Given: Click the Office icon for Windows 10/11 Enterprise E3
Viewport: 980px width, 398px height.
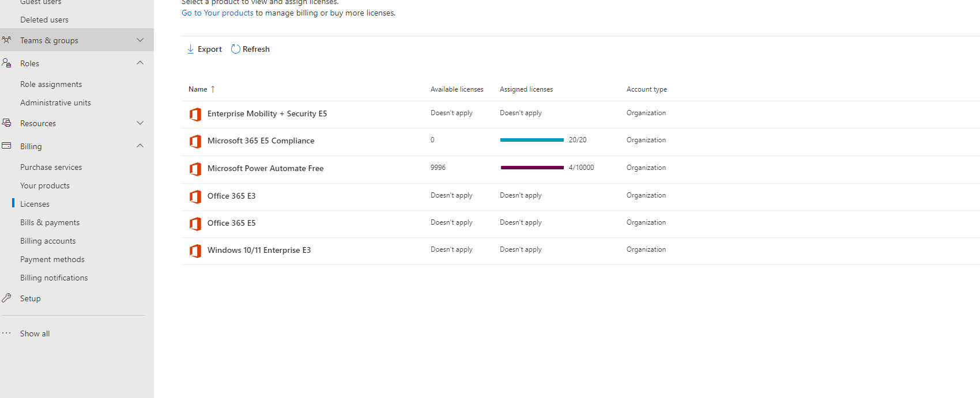Looking at the screenshot, I should tap(195, 251).
